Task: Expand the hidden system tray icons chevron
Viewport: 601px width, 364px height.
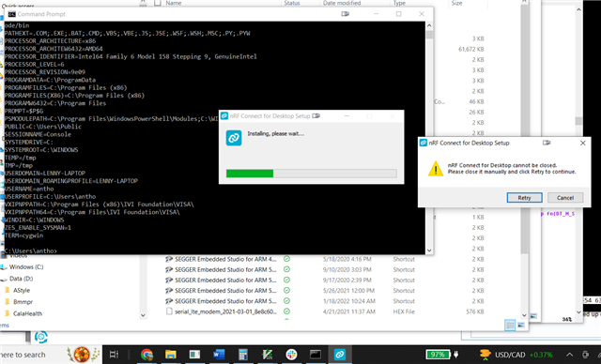Action: 570,355
